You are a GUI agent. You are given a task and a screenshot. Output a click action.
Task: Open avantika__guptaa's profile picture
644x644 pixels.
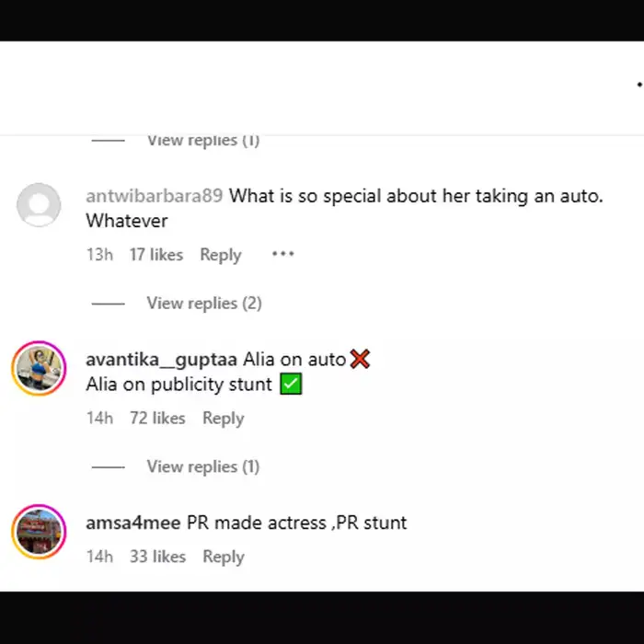click(39, 367)
